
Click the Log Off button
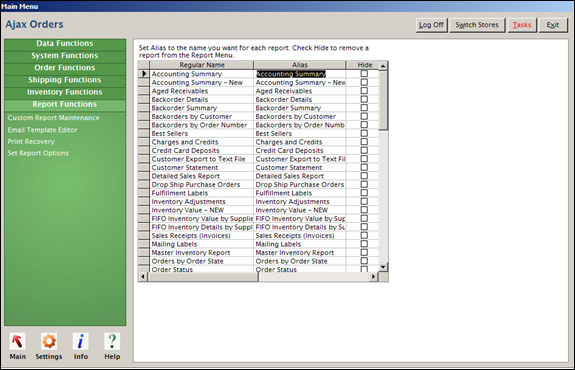pos(432,25)
